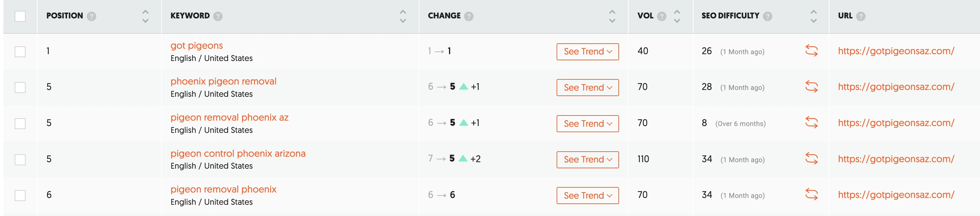Select the phoenix pigeon removal row checkbox
This screenshot has height=216, width=980.
tap(20, 88)
